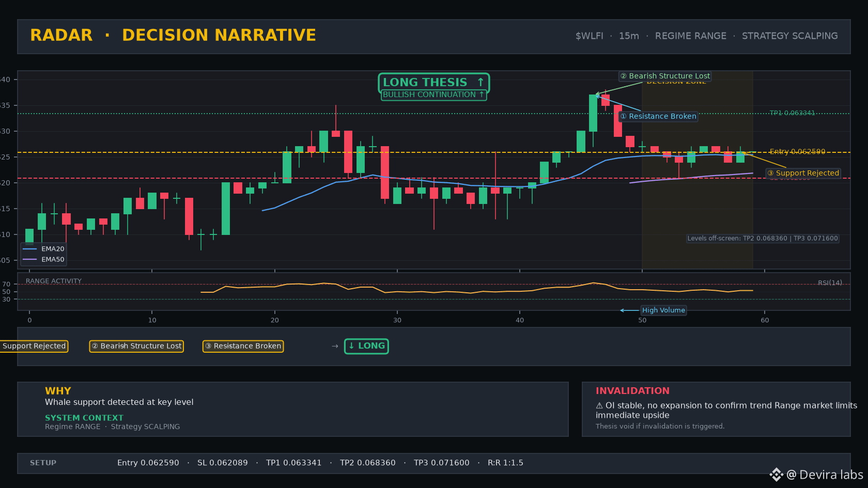Click the R:R 1:1.5 value in the setup bar
The width and height of the screenshot is (868, 488).
click(x=506, y=463)
